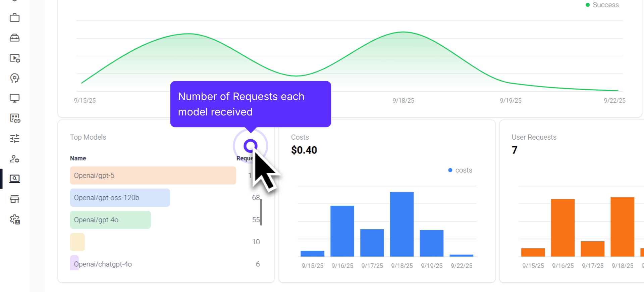Select the user settings icon
The height and width of the screenshot is (292, 644).
14,159
